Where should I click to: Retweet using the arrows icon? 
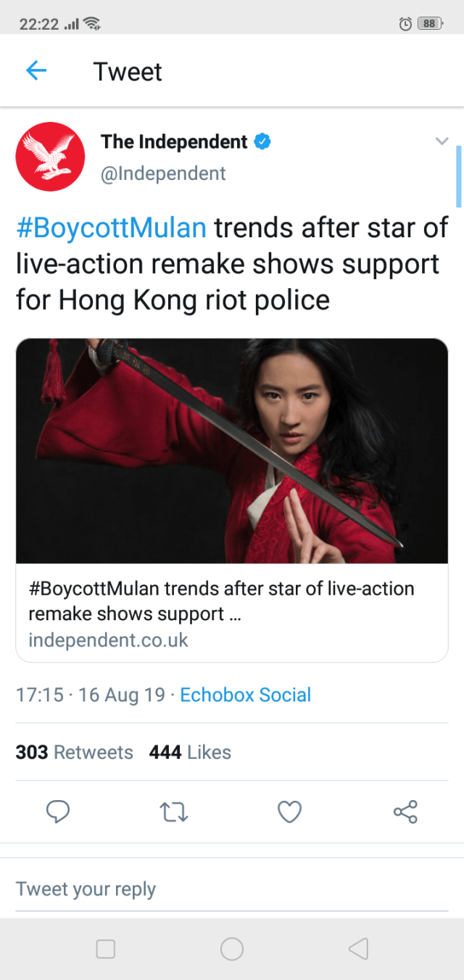click(173, 811)
